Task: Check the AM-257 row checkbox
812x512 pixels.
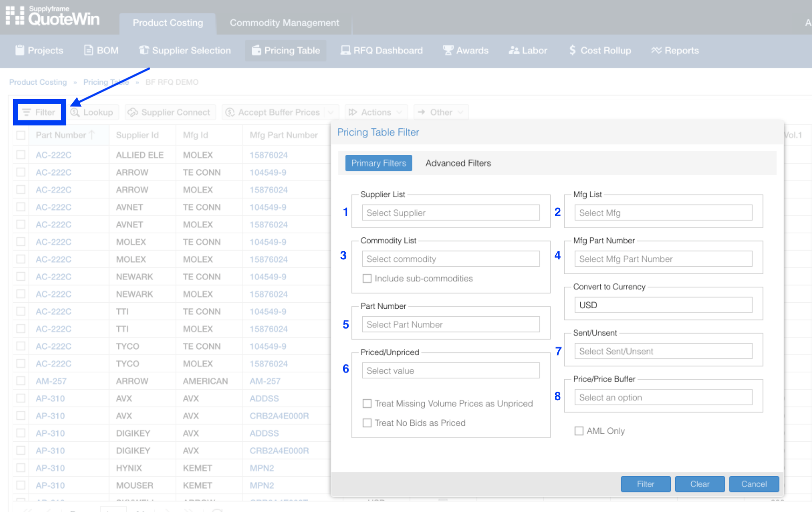Action: (x=20, y=381)
